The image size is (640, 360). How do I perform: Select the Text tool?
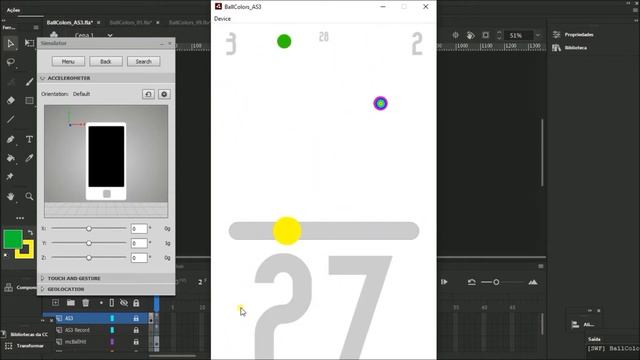pyautogui.click(x=29, y=139)
